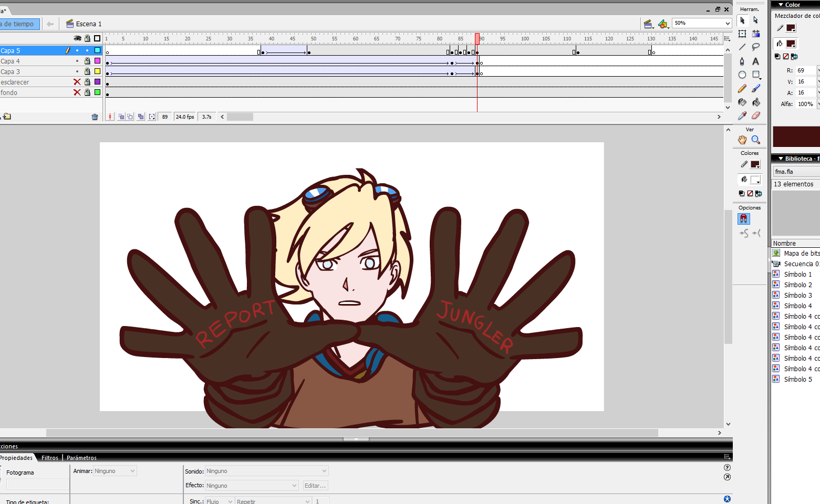This screenshot has width=820, height=504.
Task: Toggle the lock on Capa 3
Action: click(87, 71)
